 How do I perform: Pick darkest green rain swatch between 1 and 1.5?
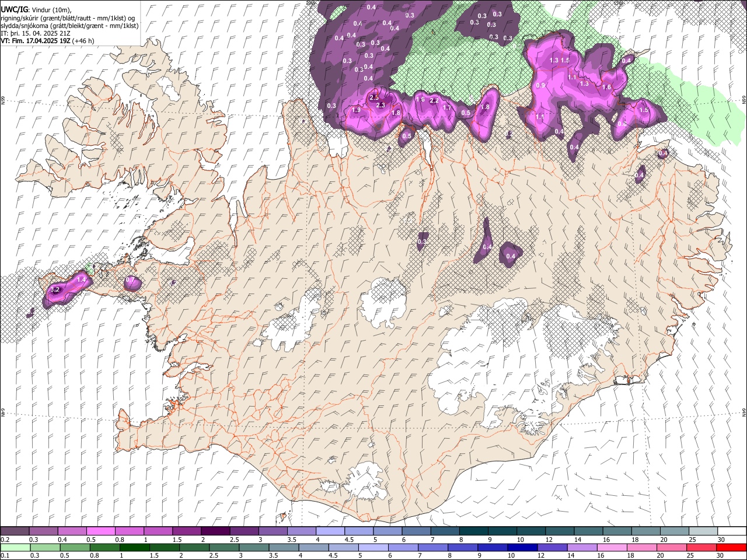(x=134, y=548)
